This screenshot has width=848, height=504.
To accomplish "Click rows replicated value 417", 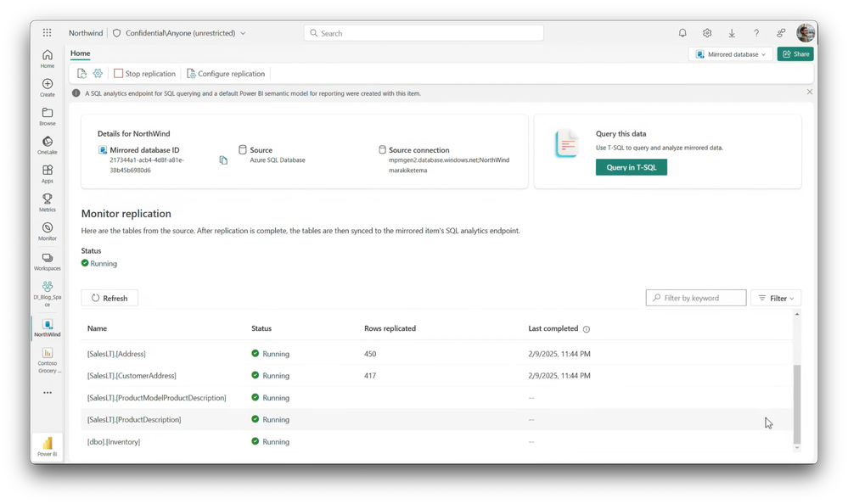I will (370, 375).
